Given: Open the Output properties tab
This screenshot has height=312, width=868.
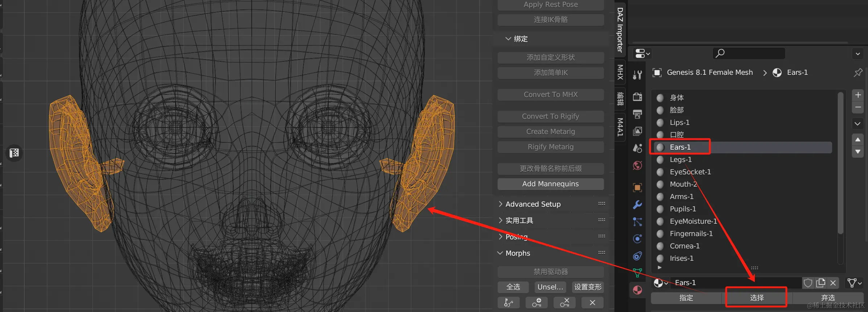Looking at the screenshot, I should [637, 114].
